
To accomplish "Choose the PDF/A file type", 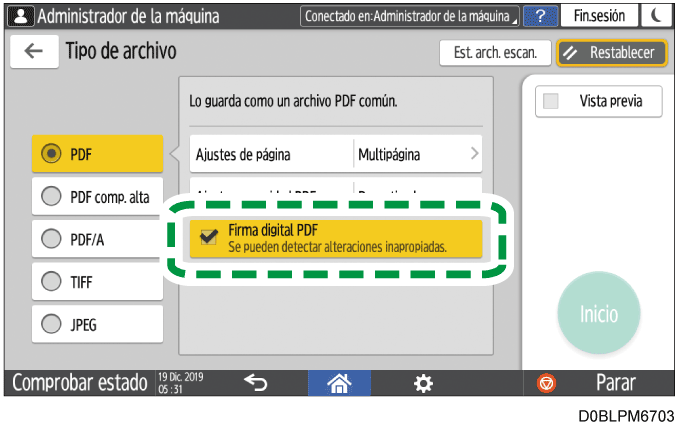I will pos(97,239).
